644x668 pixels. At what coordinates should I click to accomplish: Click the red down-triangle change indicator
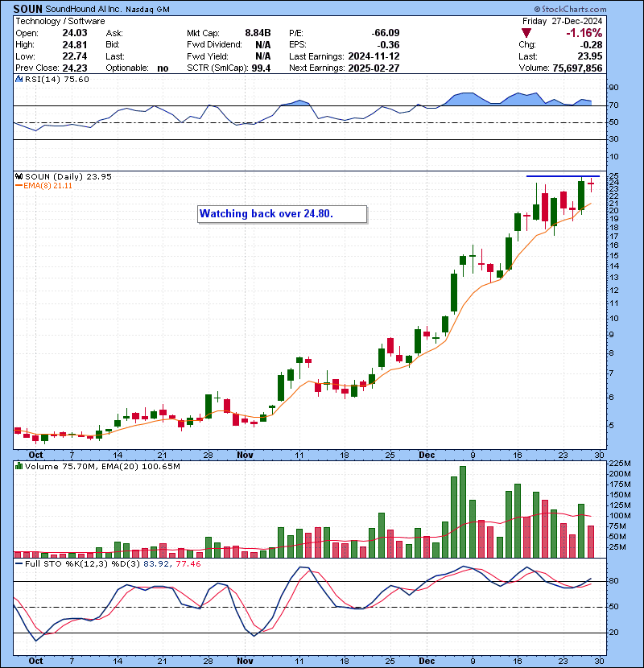[x=526, y=33]
